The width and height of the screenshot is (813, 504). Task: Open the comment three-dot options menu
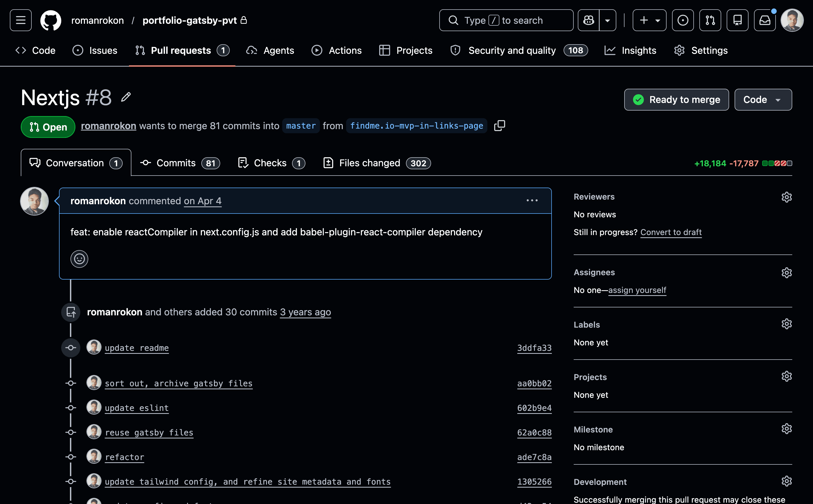tap(532, 201)
